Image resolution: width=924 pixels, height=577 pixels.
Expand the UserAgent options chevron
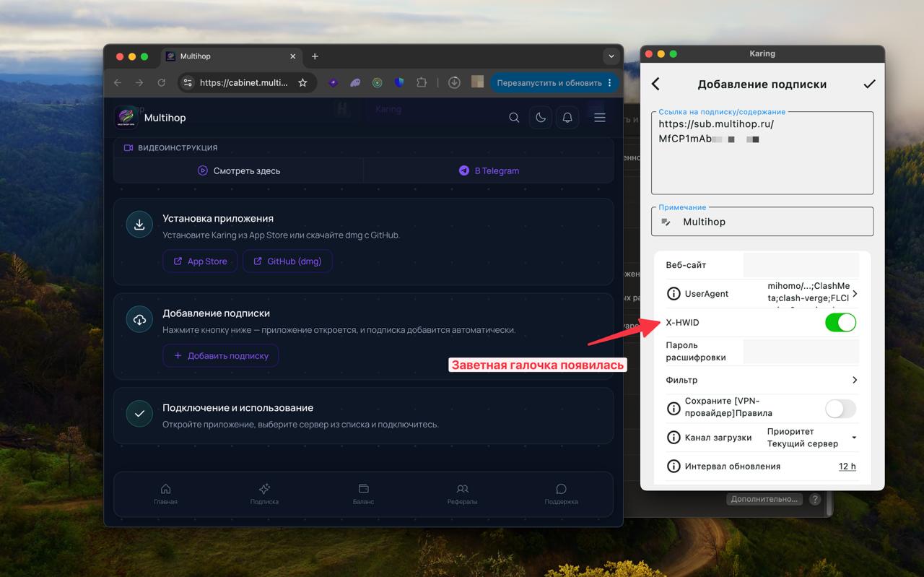[x=855, y=294]
